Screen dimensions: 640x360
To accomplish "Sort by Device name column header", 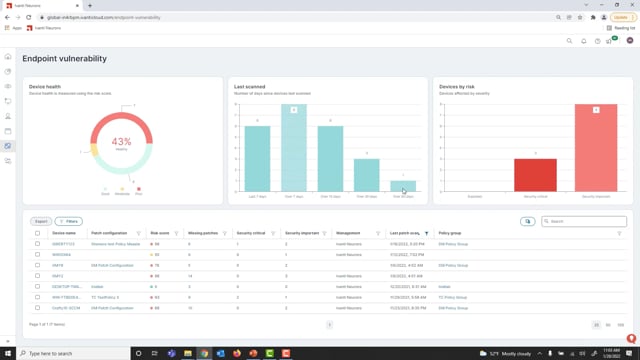I will 64,233.
